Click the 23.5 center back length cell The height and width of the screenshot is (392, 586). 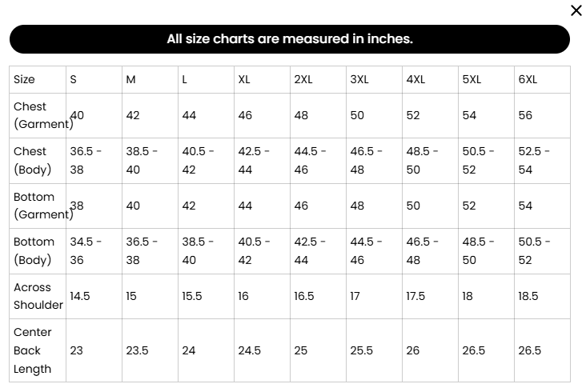pyautogui.click(x=150, y=350)
